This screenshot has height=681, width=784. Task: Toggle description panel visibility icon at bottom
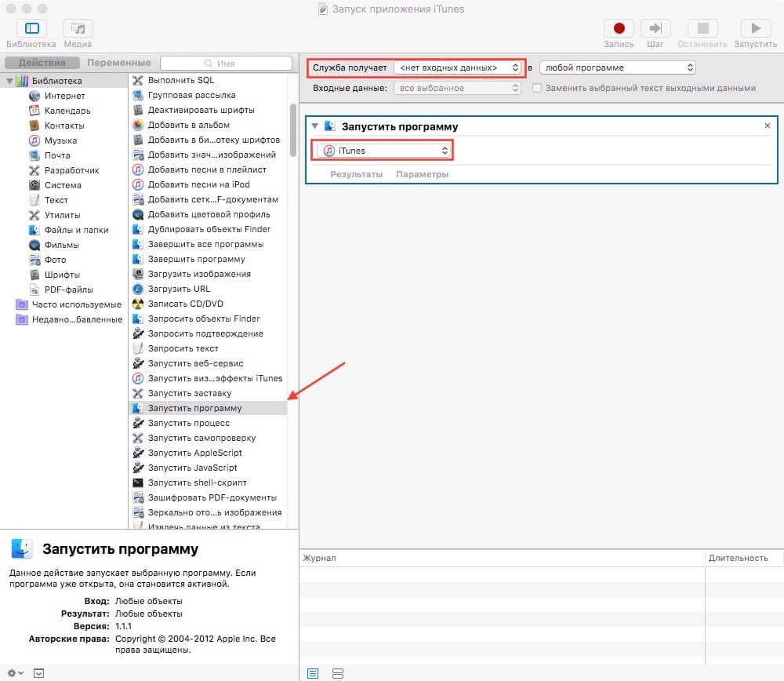tap(38, 673)
